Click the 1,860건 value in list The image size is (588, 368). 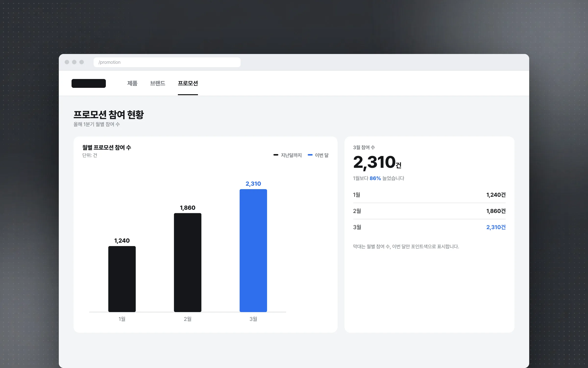point(496,211)
